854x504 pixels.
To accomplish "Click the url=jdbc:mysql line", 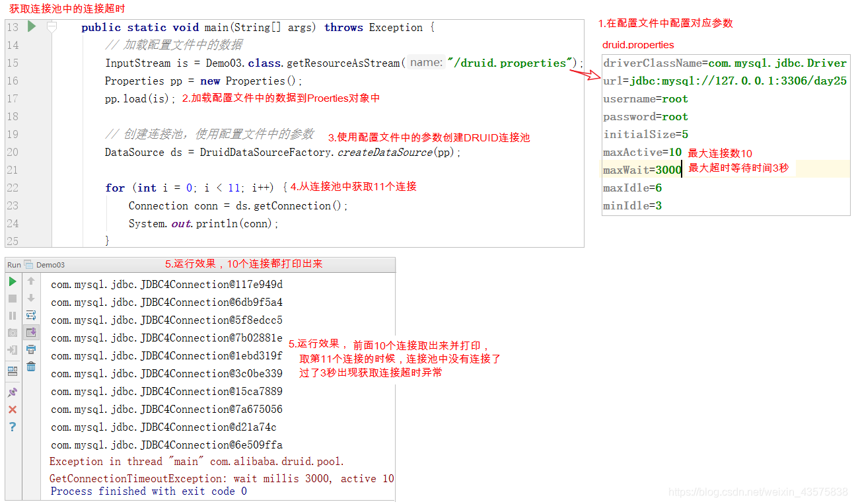I will click(725, 81).
